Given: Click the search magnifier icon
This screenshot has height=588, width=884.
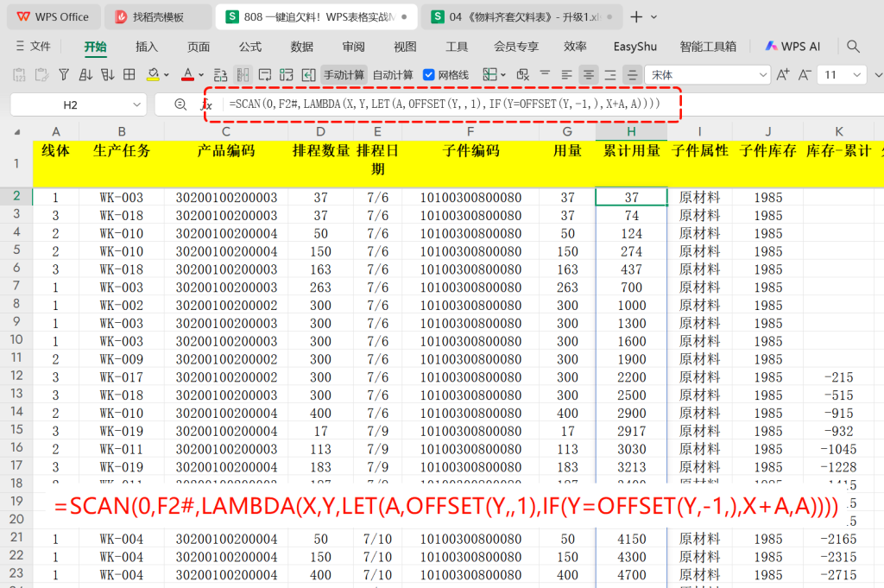Looking at the screenshot, I should point(853,47).
